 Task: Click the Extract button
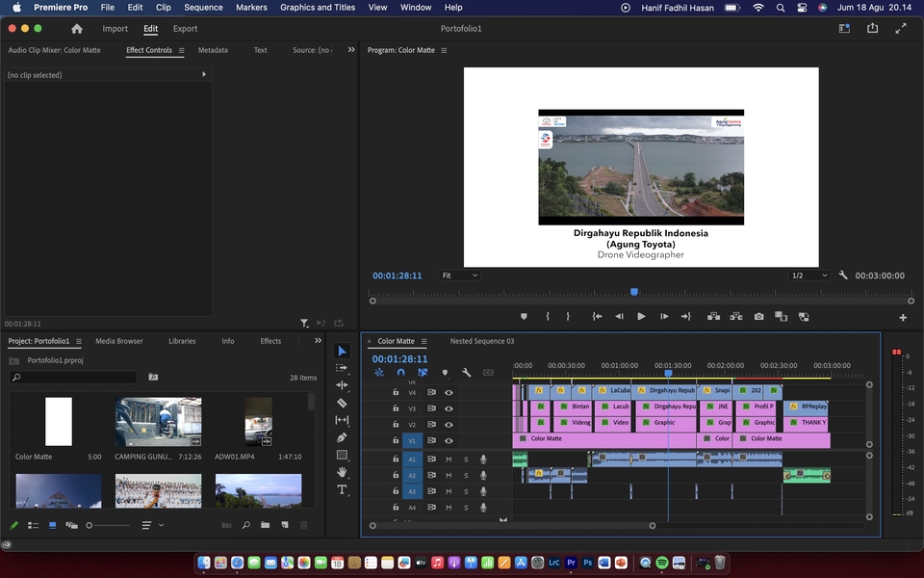[736, 317]
